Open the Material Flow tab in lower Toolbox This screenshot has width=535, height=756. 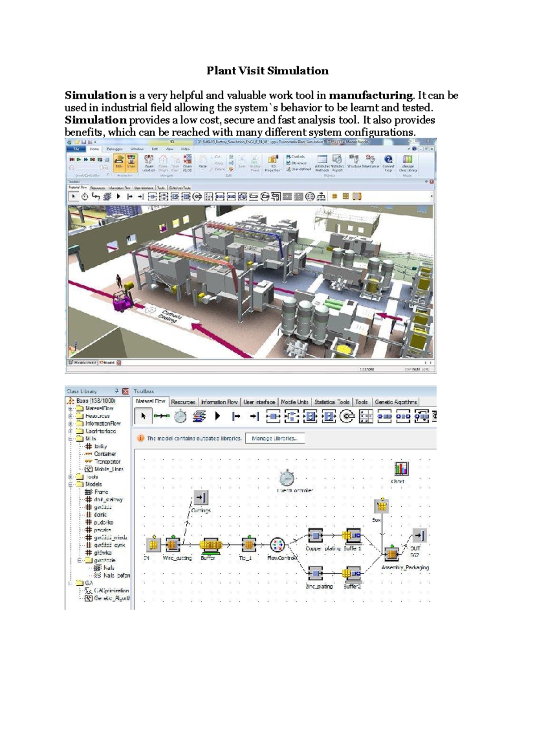point(151,401)
